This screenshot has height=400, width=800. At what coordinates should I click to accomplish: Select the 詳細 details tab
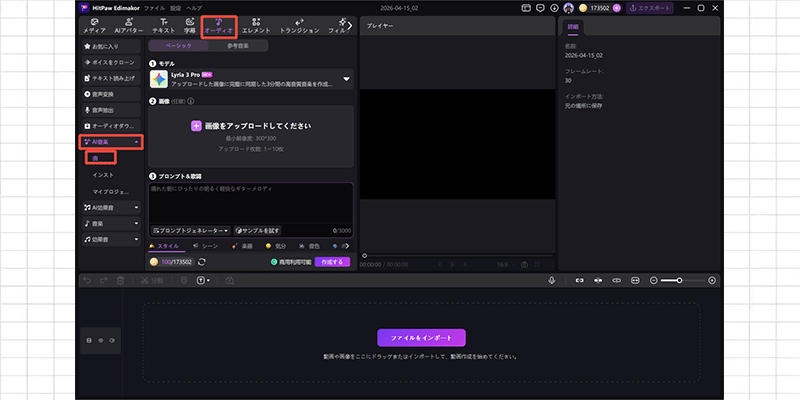tap(573, 27)
